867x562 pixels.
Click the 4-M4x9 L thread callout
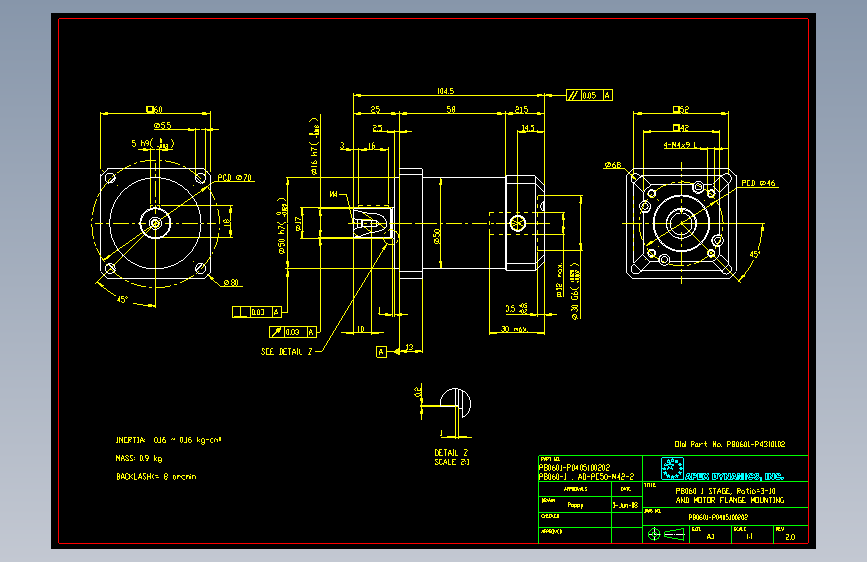[681, 145]
